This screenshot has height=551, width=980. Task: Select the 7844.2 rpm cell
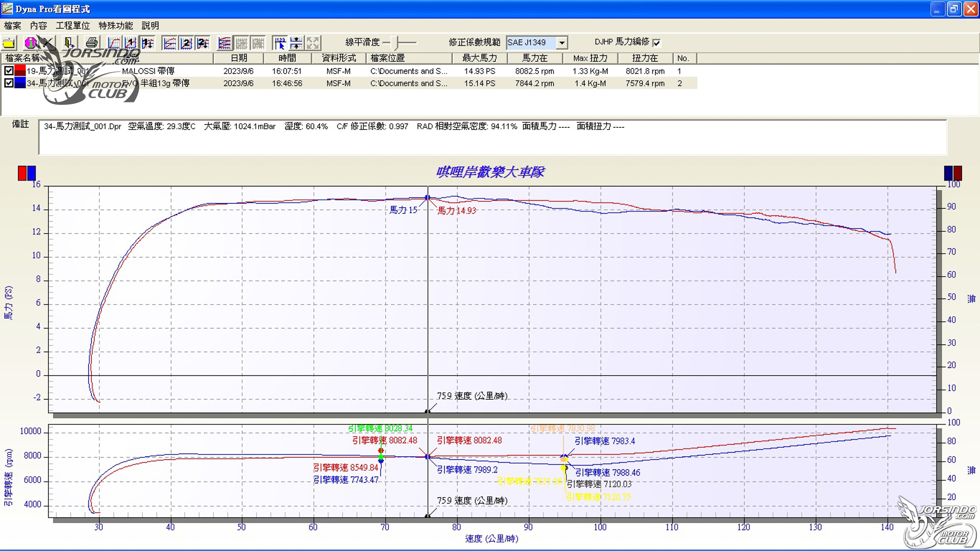(535, 83)
